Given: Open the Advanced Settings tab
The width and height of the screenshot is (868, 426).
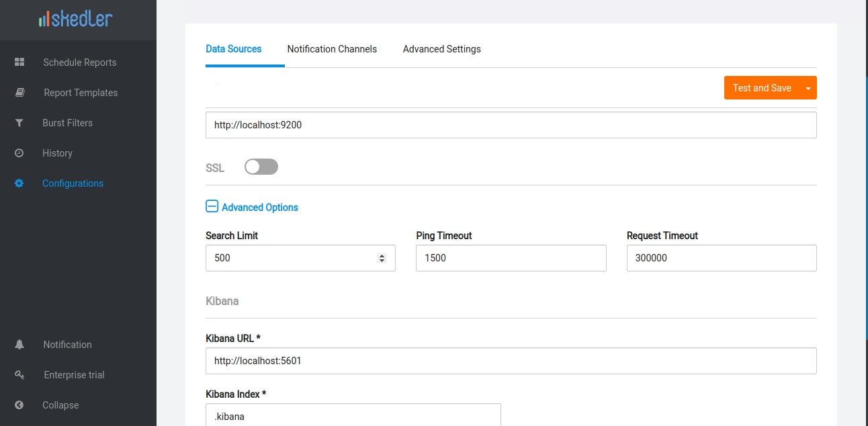Looking at the screenshot, I should [442, 49].
